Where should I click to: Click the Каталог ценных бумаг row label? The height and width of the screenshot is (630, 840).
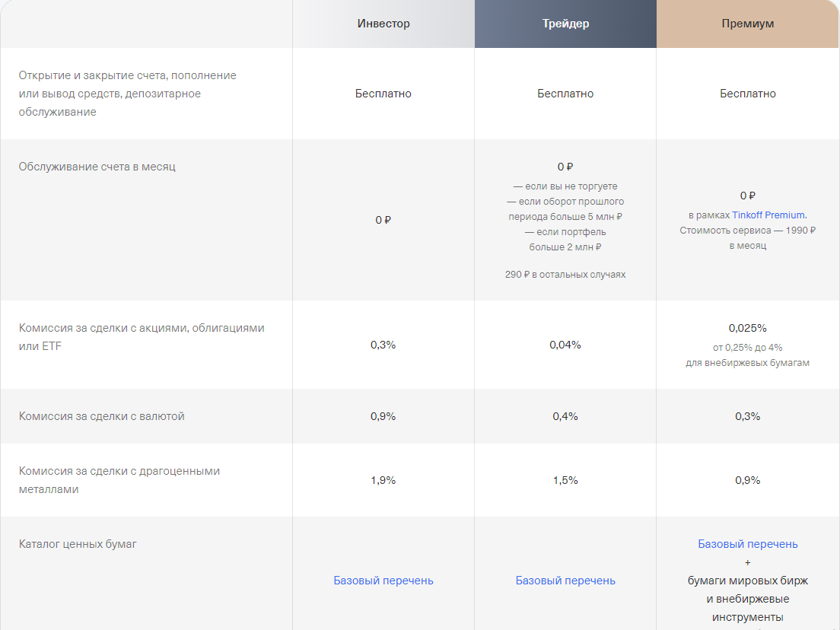pyautogui.click(x=78, y=544)
